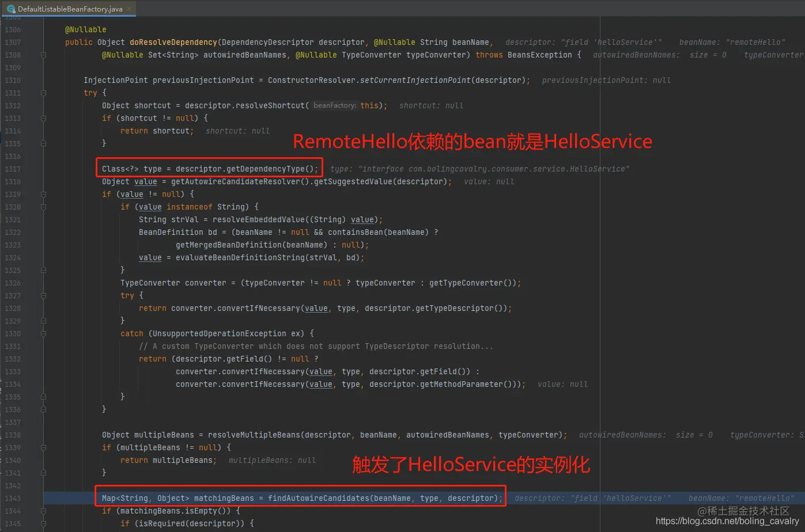Click the class file icon on the editor tab

[x=10, y=9]
